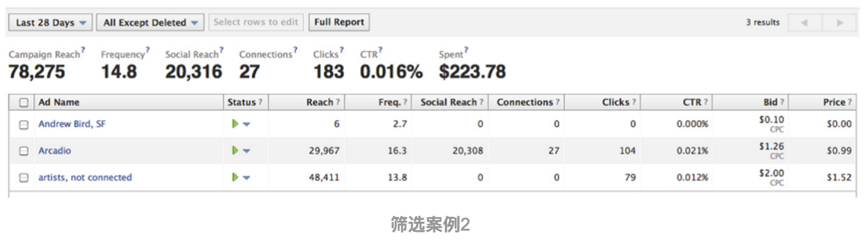Click the $2.00 CPC bid for artists, not connected
The width and height of the screenshot is (868, 240).
(x=772, y=177)
